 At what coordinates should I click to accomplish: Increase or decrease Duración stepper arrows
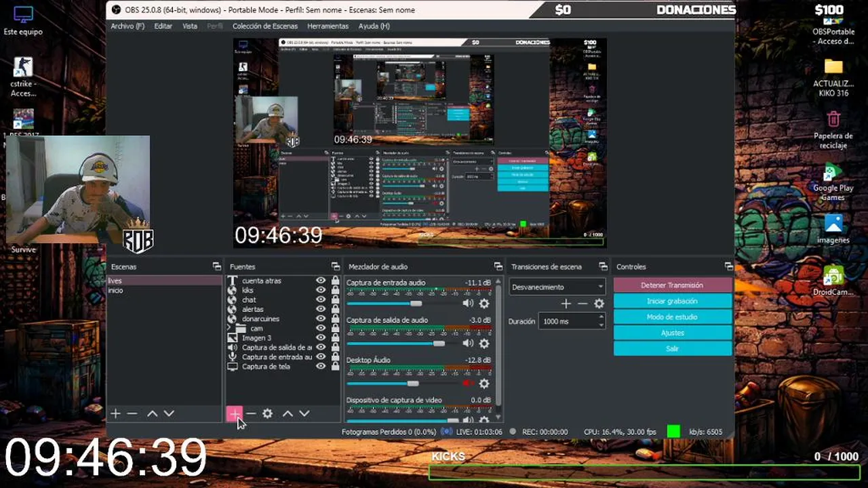point(601,321)
